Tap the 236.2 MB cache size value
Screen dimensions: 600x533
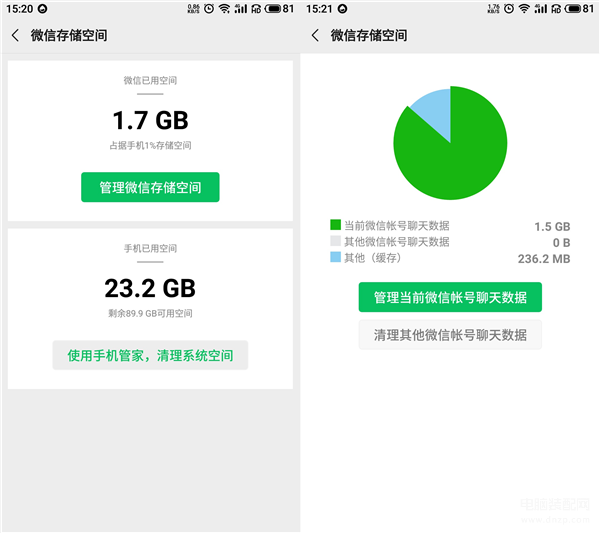click(x=544, y=259)
